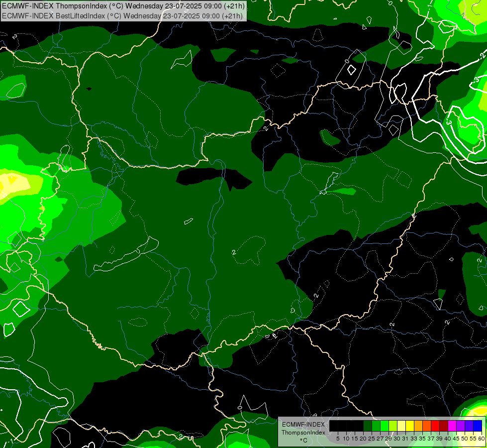Click the ThompsonIndex title line at top

click(x=123, y=6)
